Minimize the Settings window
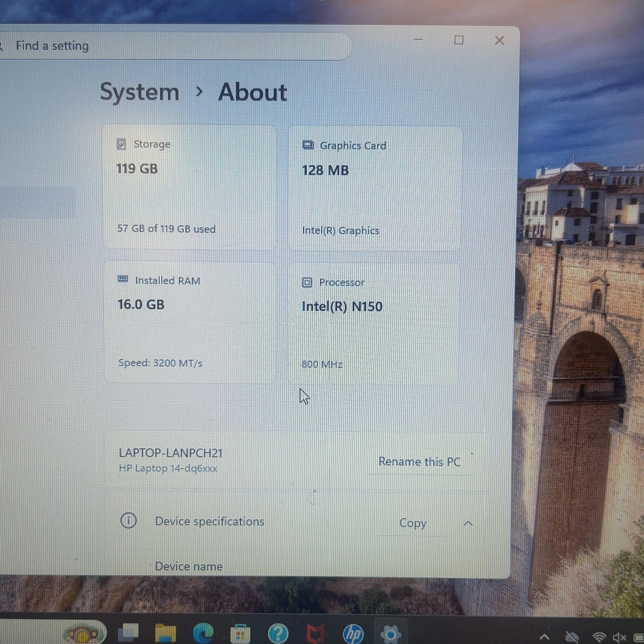Screen dimensions: 644x644 [418, 40]
